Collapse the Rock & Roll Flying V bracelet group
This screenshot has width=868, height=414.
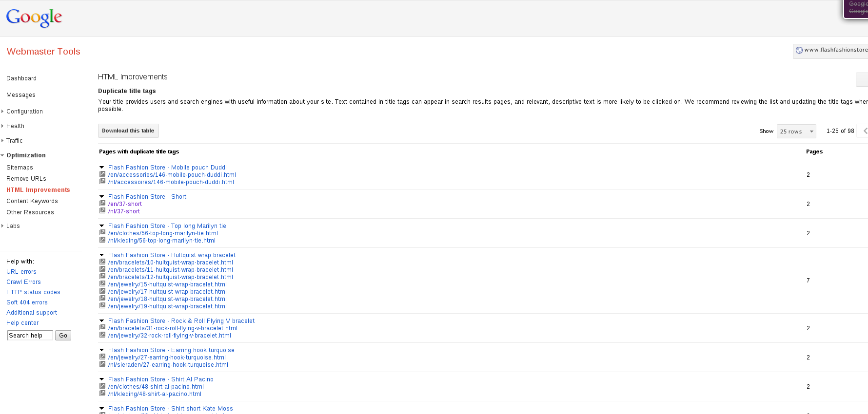102,321
